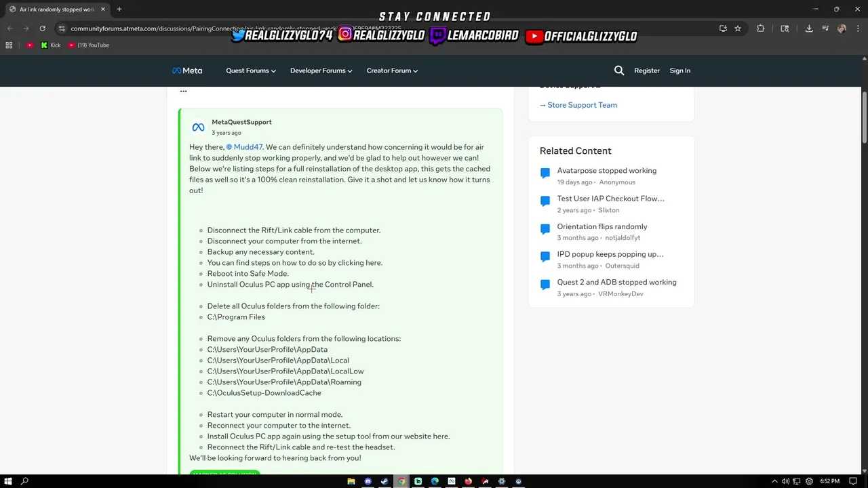Open the first YouTube bookmark icon
Image resolution: width=868 pixels, height=488 pixels.
coord(30,45)
